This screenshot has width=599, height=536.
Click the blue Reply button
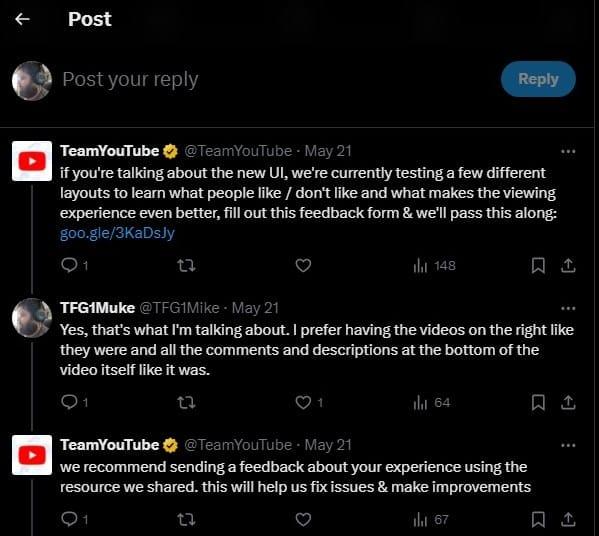538,79
